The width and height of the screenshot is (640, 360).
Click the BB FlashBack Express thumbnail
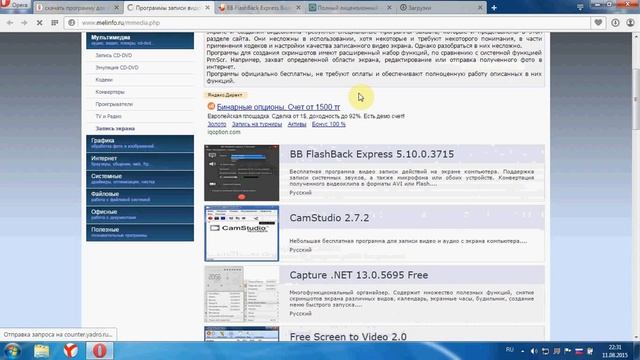242,173
